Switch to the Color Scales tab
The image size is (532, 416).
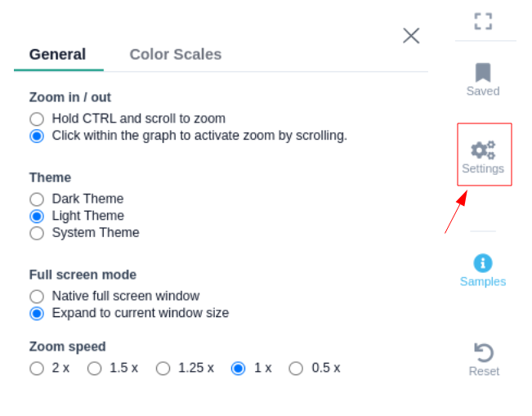coord(175,55)
